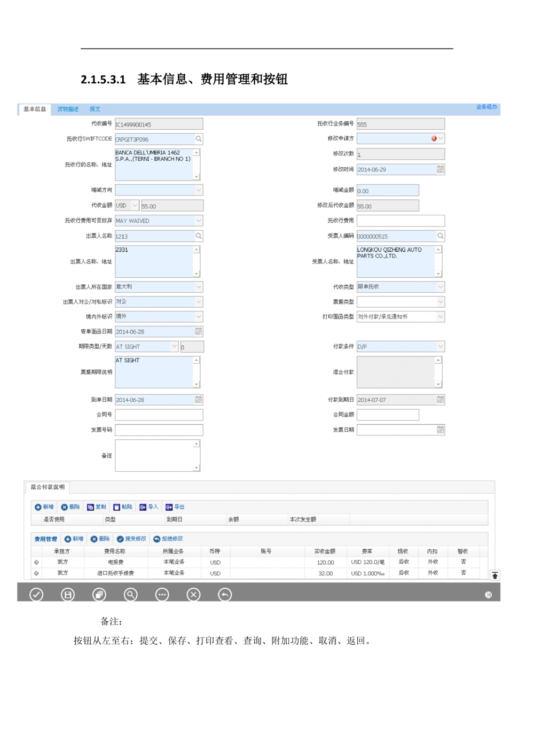Click the scroll-to-top arrow icon
The width and height of the screenshot is (534, 756).
point(495,575)
